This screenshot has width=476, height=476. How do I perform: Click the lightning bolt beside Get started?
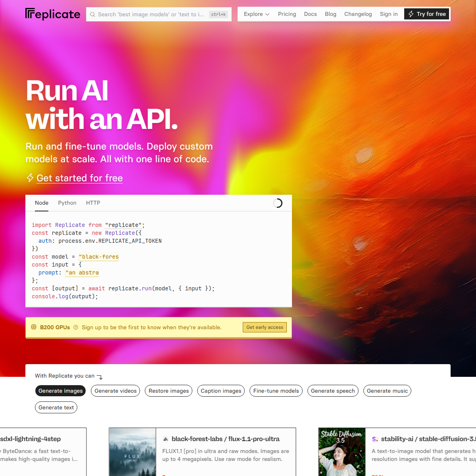pos(30,178)
